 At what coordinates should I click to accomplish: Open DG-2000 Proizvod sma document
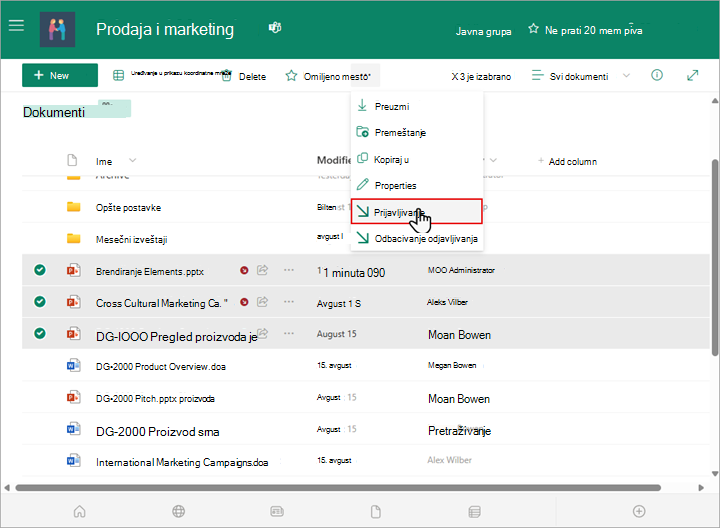click(158, 432)
